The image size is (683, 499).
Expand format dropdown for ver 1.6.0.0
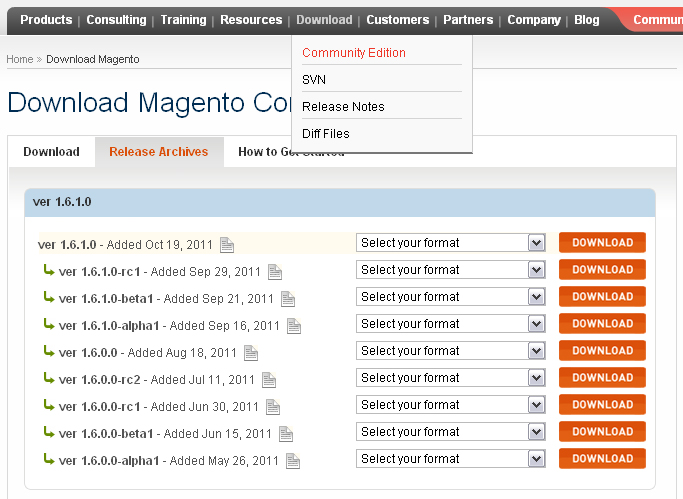pos(451,351)
